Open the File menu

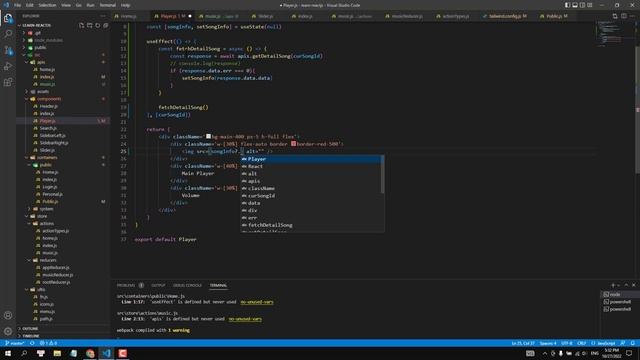pos(18,5)
